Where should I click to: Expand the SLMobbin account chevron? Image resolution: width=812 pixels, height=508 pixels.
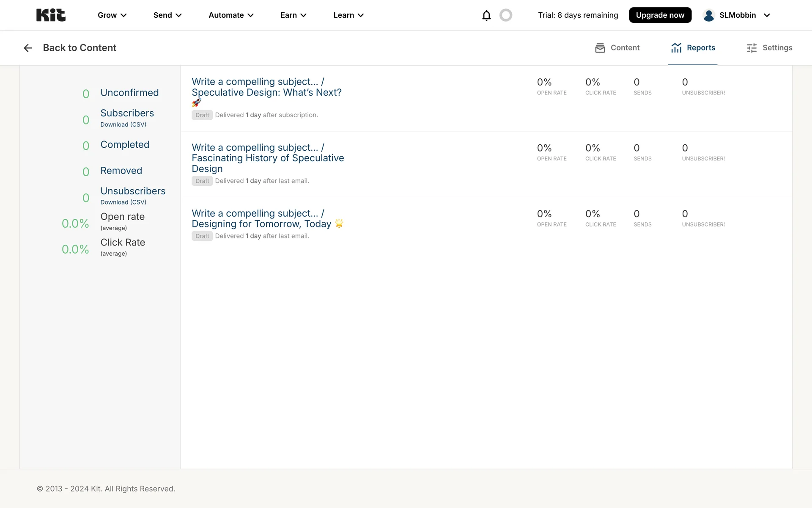[x=767, y=15]
